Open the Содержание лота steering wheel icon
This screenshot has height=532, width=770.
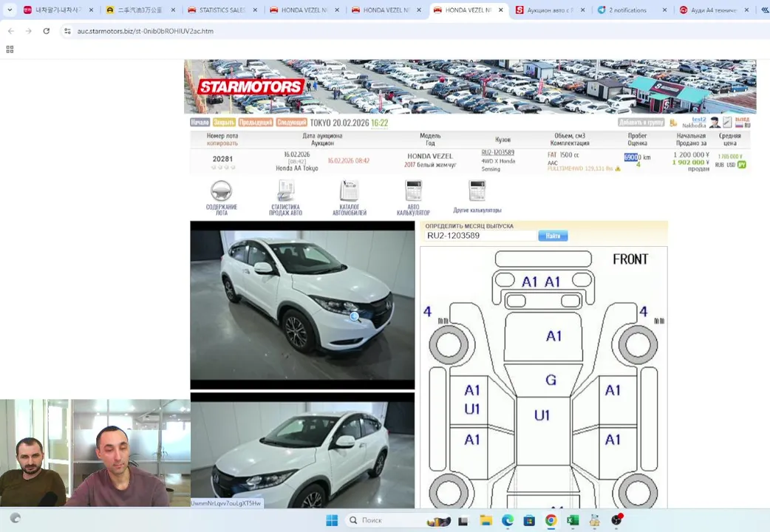221,191
